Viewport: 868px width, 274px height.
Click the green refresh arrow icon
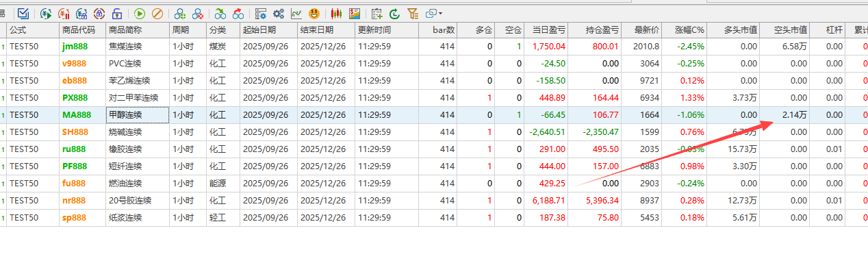tap(394, 13)
